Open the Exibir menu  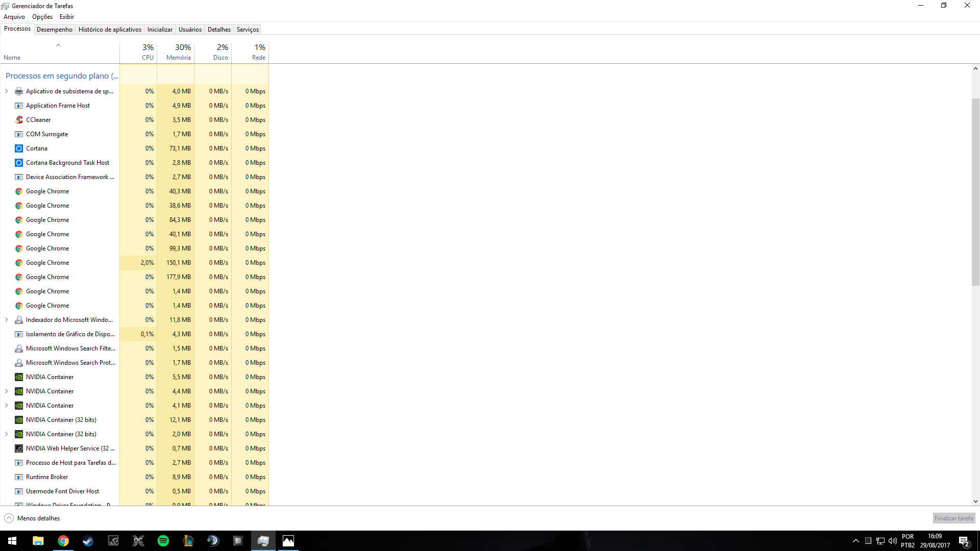(x=67, y=17)
